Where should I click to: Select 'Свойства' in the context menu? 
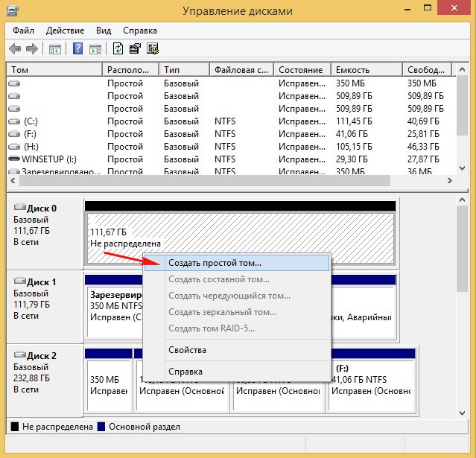(187, 350)
